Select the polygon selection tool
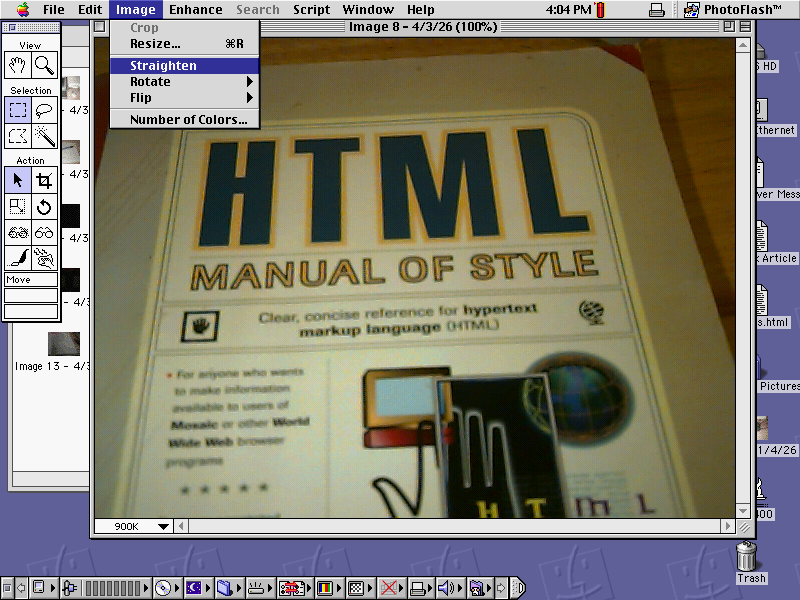 18,135
